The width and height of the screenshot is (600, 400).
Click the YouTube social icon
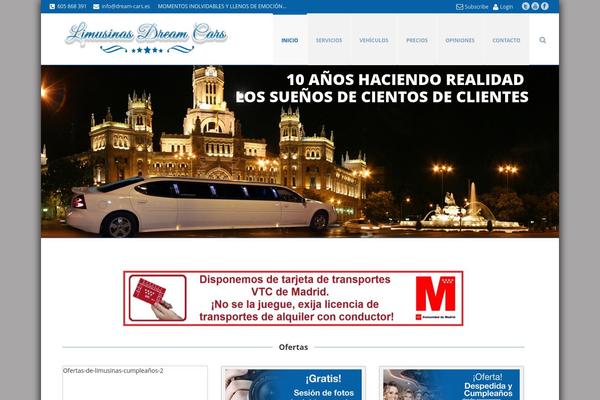[535, 6]
